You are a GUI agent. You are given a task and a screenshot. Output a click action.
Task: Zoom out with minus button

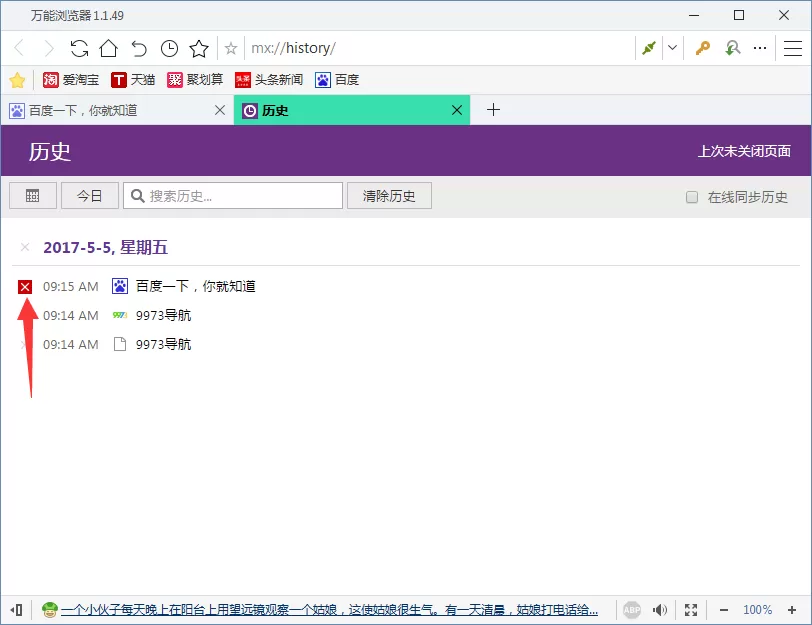coord(724,610)
